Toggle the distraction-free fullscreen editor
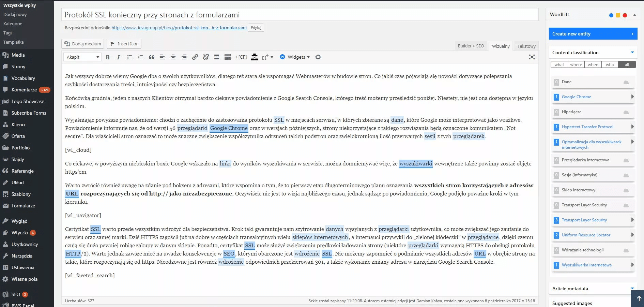Viewport: 644px width, 307px height. (x=532, y=57)
